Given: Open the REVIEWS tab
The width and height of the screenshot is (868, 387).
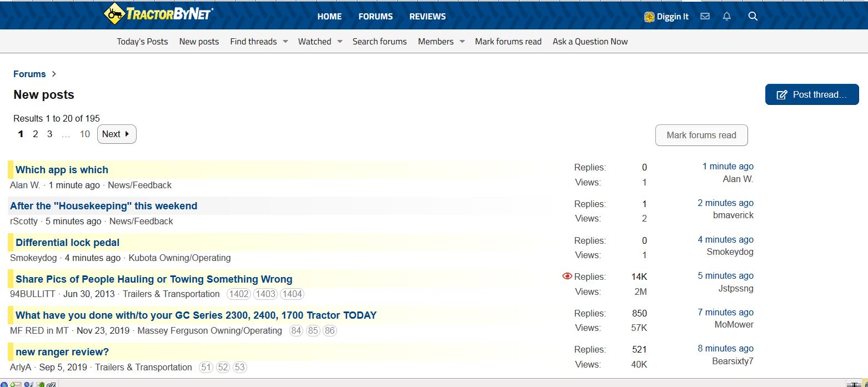Looking at the screenshot, I should tap(427, 17).
